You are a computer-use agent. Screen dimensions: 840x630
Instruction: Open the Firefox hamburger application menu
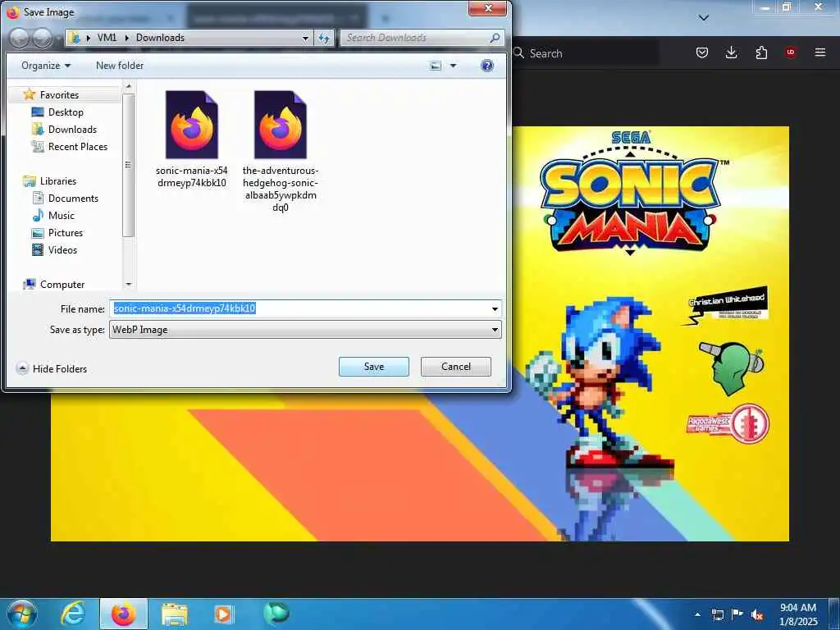coord(819,52)
